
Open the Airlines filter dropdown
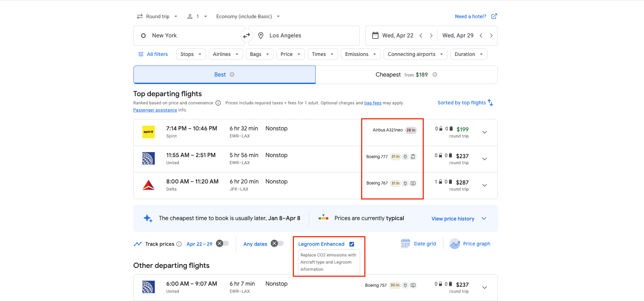pyautogui.click(x=226, y=54)
